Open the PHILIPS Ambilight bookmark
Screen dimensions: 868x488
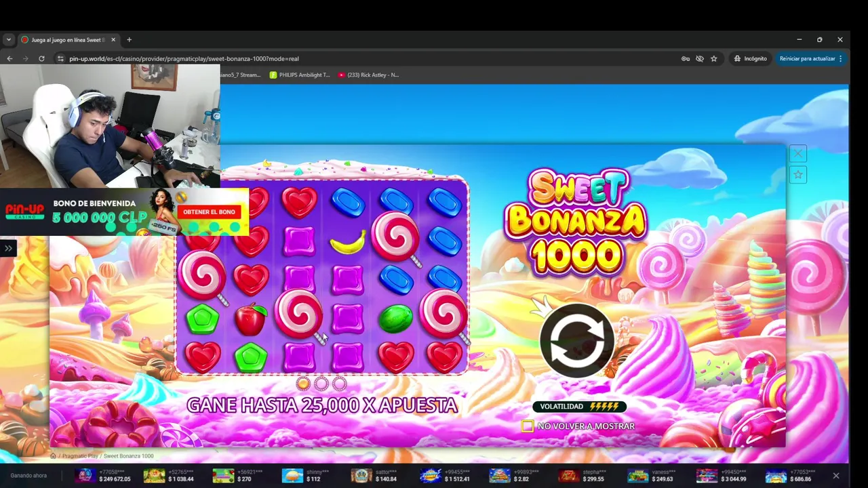coord(300,75)
